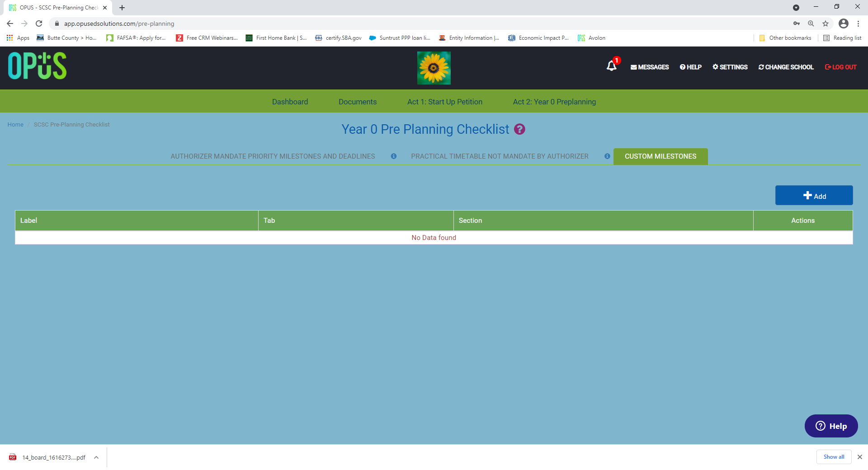Image resolution: width=868 pixels, height=470 pixels.
Task: Expand the downloaded PDF options chevron
Action: click(x=96, y=457)
